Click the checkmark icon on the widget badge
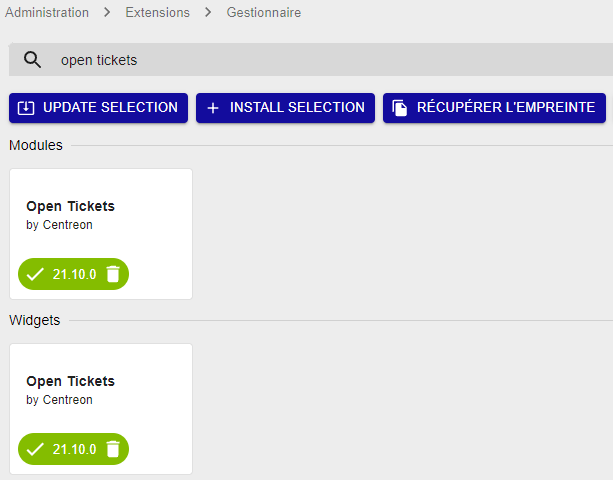613x480 pixels. 36,449
